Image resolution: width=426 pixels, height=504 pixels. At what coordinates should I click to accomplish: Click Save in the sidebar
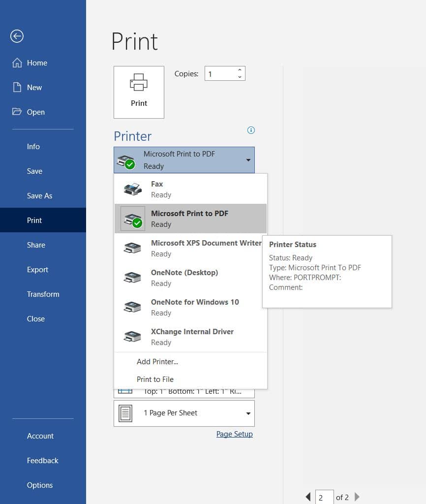(x=43, y=171)
